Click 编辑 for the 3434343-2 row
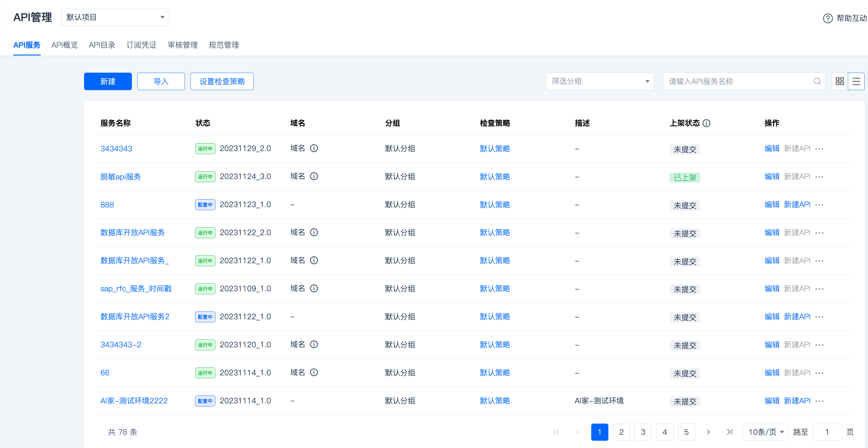The height and width of the screenshot is (448, 868). tap(772, 344)
